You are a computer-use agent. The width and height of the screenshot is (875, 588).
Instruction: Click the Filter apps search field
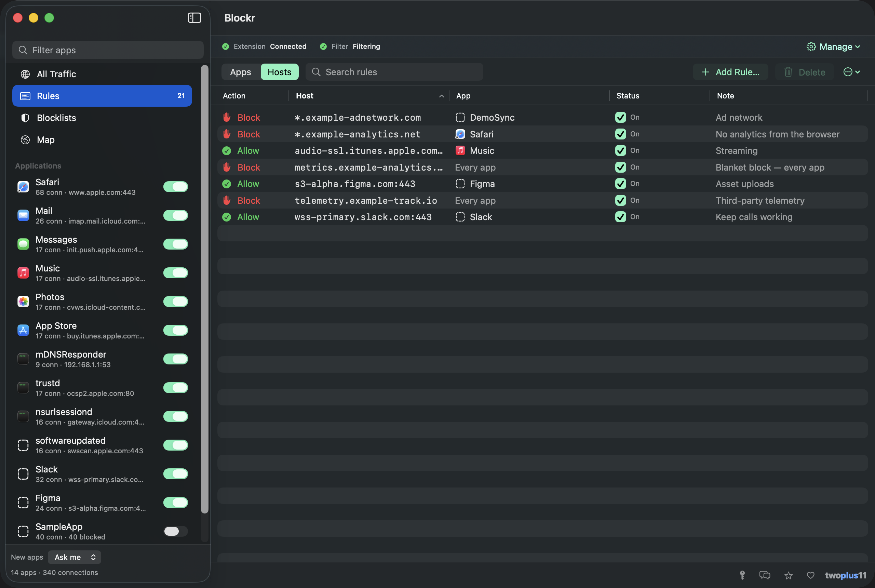tap(108, 50)
